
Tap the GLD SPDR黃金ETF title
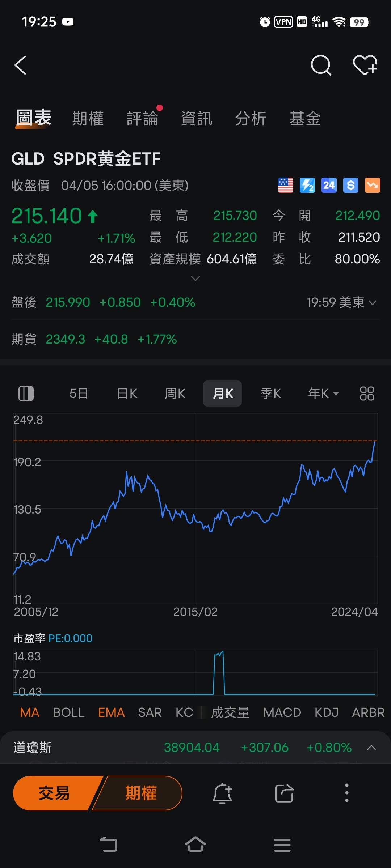tap(86, 158)
